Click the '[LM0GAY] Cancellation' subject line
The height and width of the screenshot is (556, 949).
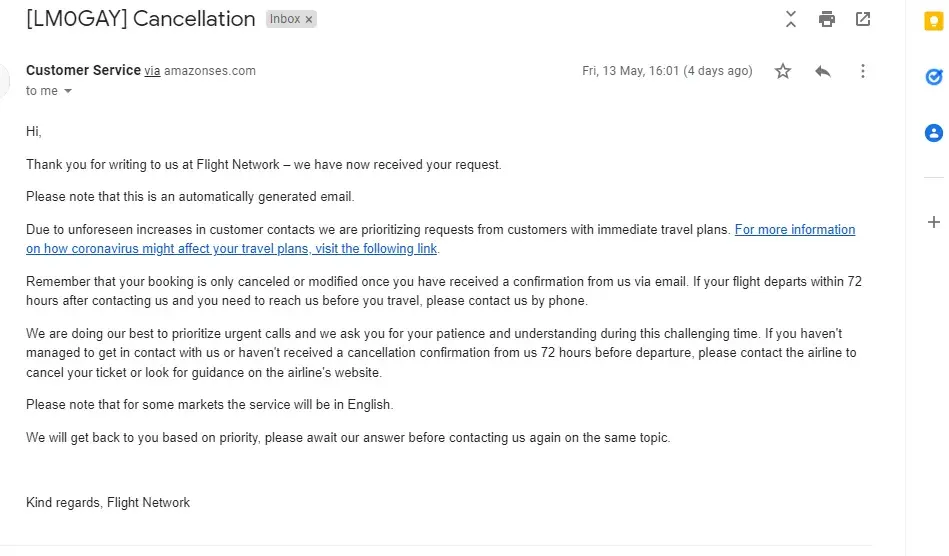tap(140, 19)
